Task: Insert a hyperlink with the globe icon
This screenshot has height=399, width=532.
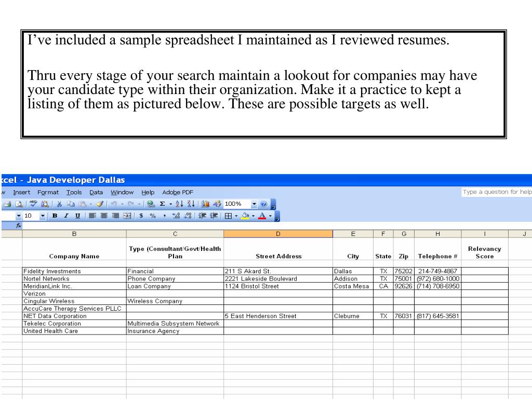Action: pos(151,204)
